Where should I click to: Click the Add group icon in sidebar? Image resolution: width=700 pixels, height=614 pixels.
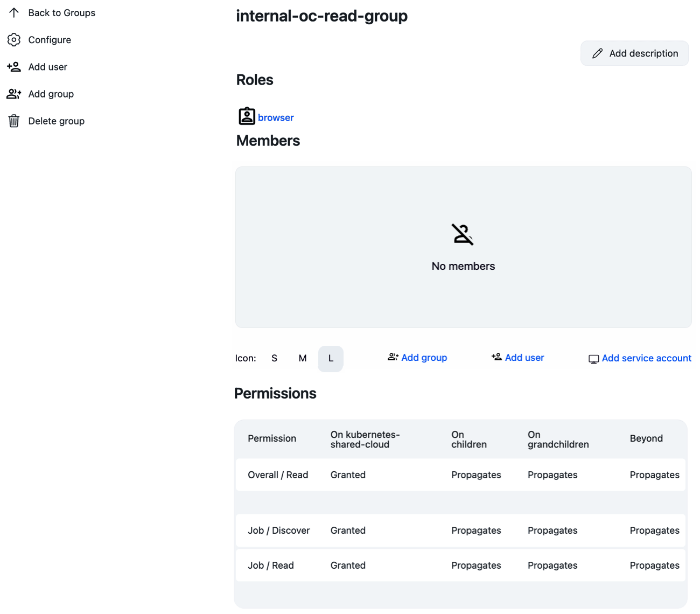14,94
